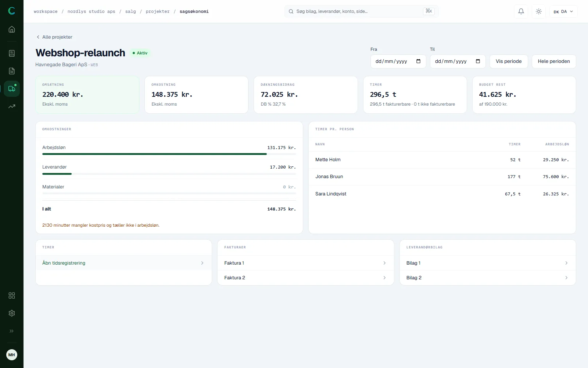The image size is (588, 368).
Task: Expand the sidebar with double chevron
Action: point(12,331)
